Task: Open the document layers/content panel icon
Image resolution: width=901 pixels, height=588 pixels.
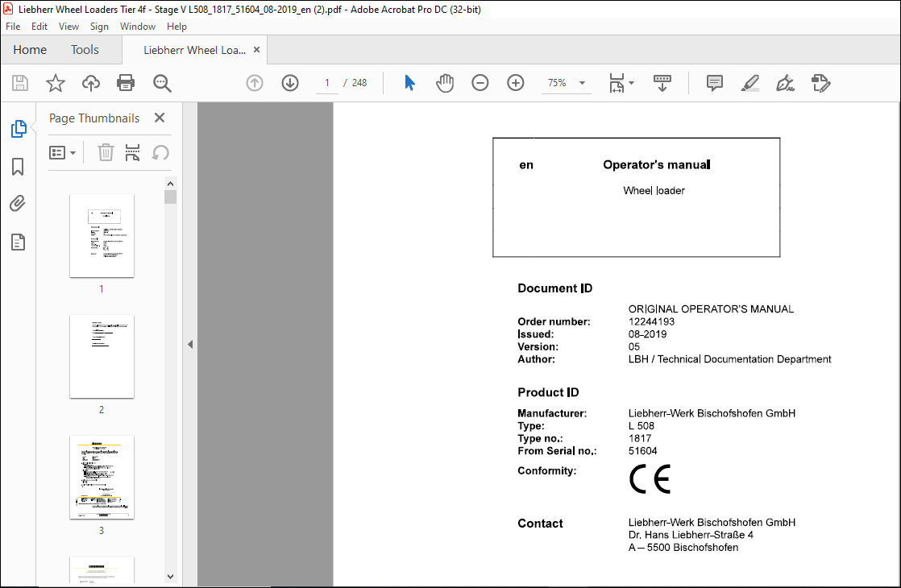Action: click(18, 242)
